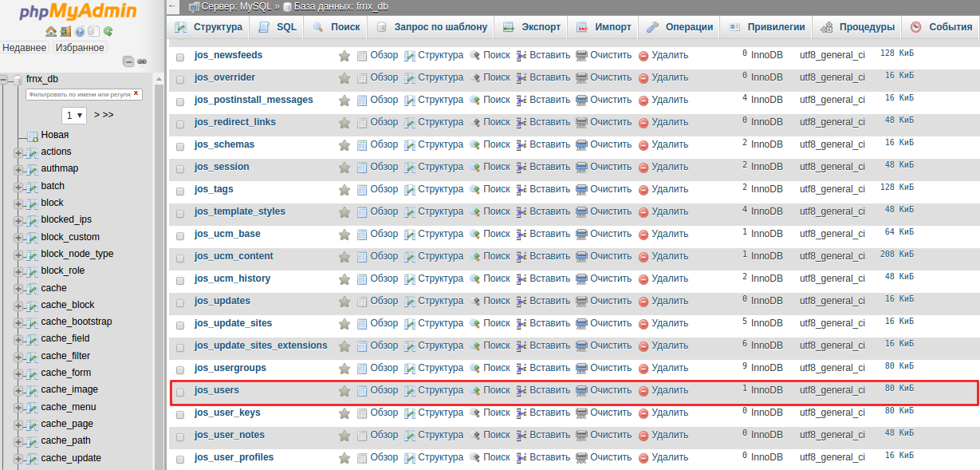The width and height of the screenshot is (980, 470).
Task: Open the page number dropdown
Action: [74, 115]
